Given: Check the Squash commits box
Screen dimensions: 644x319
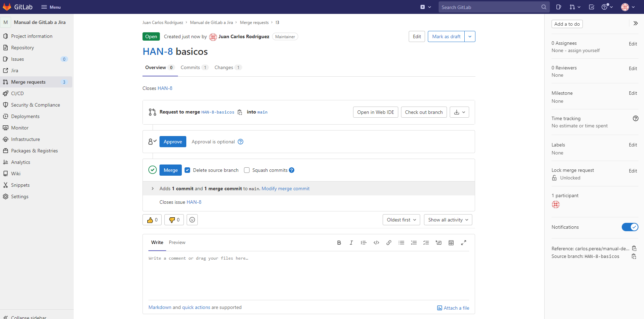Looking at the screenshot, I should click(247, 170).
